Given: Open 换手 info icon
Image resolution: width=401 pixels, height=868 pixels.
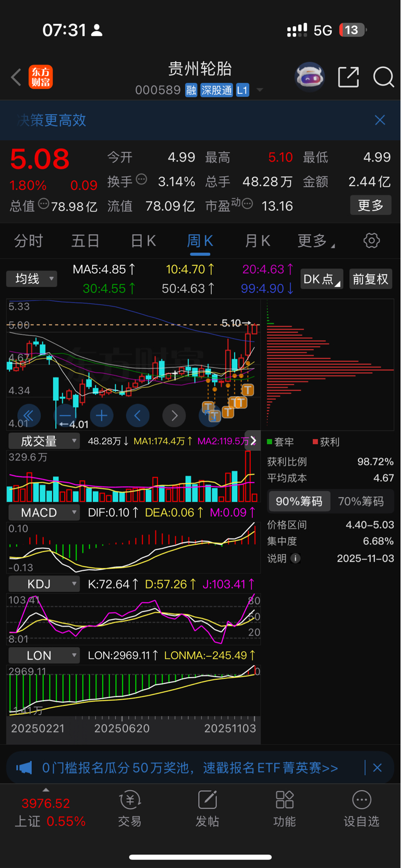Looking at the screenshot, I should point(141,180).
